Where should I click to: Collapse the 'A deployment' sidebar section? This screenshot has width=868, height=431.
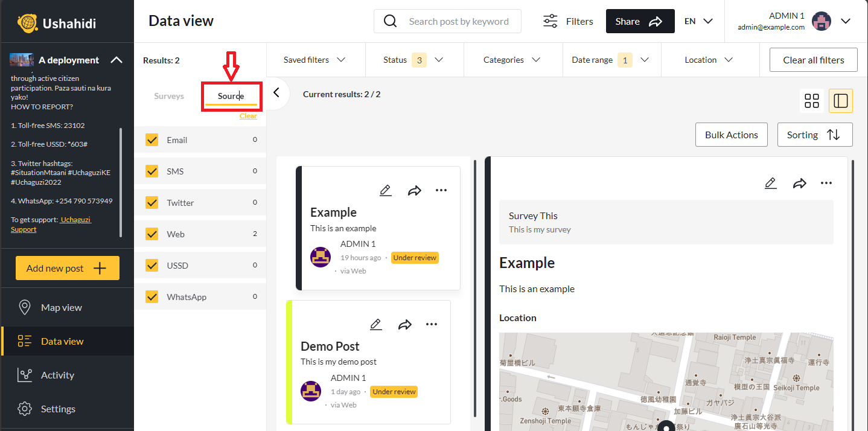[x=117, y=60]
